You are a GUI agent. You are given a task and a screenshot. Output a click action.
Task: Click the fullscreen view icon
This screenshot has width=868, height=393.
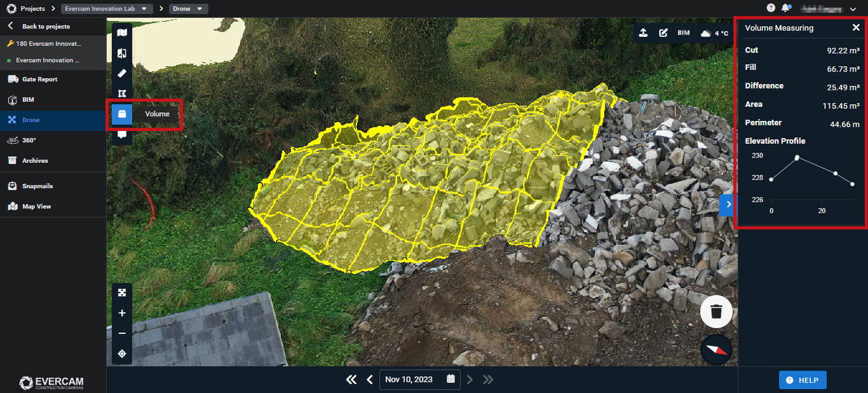[122, 293]
